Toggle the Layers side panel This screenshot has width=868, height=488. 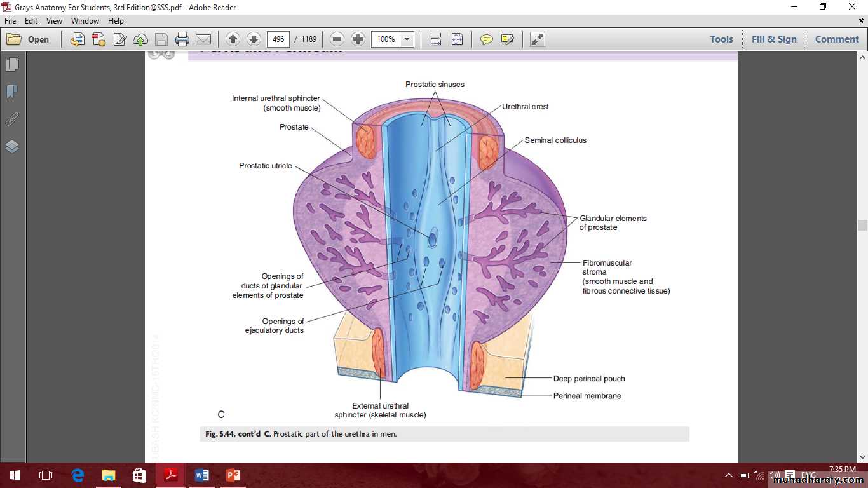(12, 147)
